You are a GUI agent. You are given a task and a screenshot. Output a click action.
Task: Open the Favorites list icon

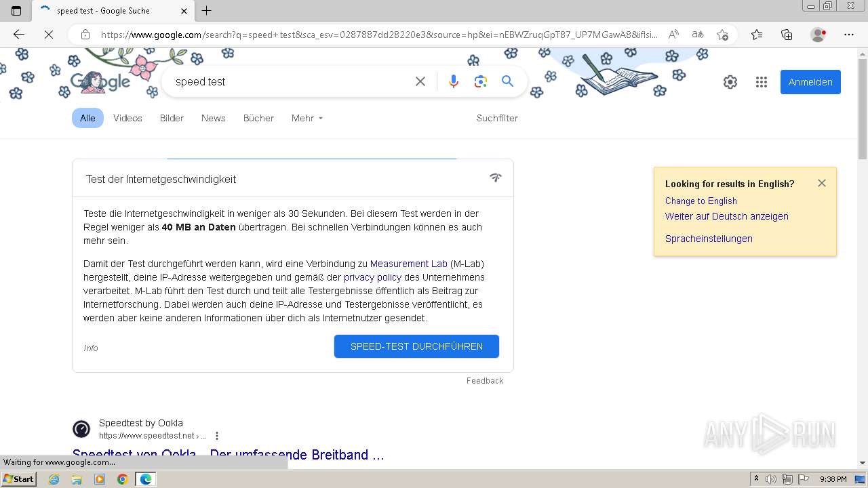tap(757, 35)
